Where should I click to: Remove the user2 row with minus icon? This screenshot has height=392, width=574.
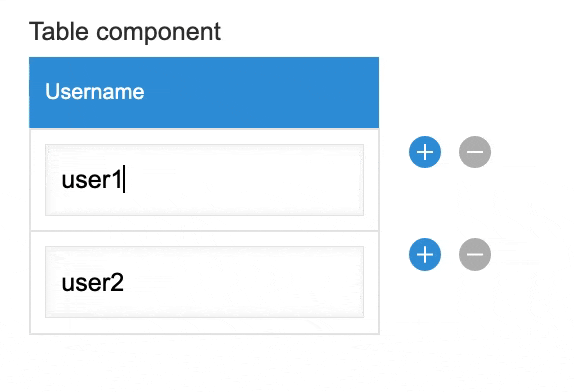475,254
